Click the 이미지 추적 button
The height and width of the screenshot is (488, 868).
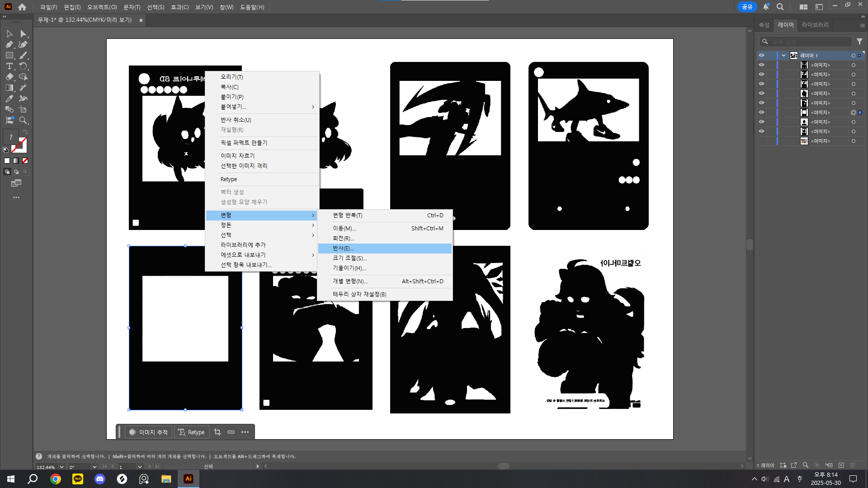point(148,432)
